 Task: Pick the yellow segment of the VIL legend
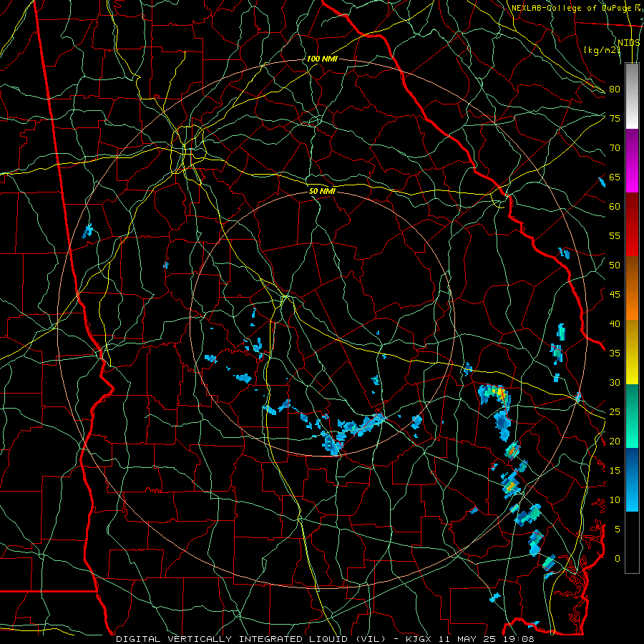click(632, 352)
